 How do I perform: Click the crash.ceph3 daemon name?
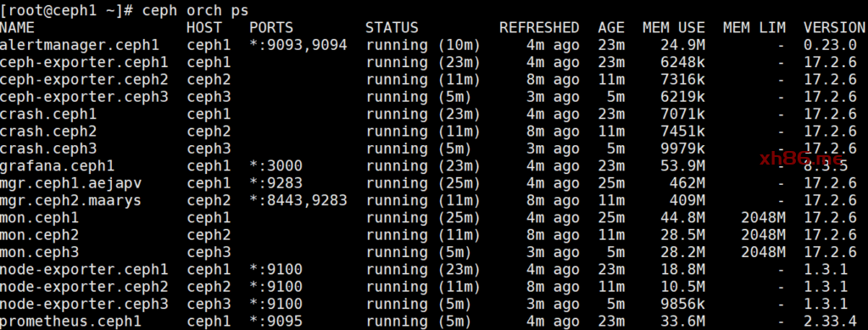(48, 149)
